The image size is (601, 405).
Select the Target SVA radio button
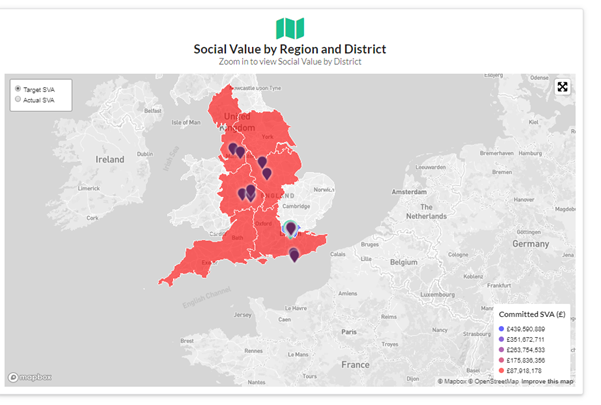click(x=18, y=89)
